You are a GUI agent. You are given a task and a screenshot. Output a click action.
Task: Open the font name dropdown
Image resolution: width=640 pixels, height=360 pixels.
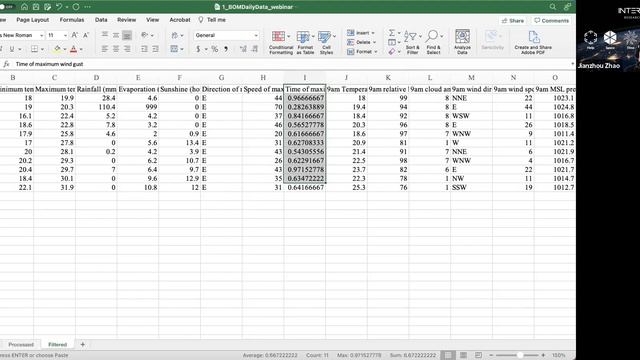tap(41, 36)
